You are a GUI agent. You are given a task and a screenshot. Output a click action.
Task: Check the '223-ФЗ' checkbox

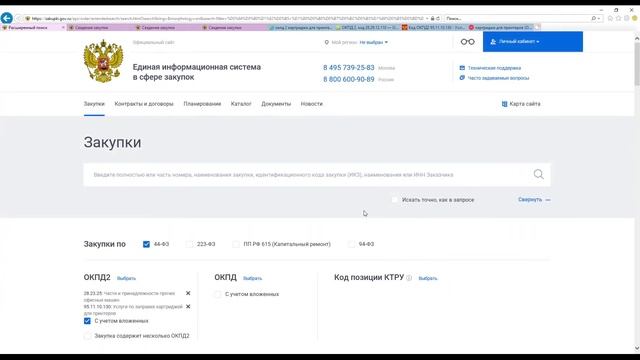pos(189,244)
